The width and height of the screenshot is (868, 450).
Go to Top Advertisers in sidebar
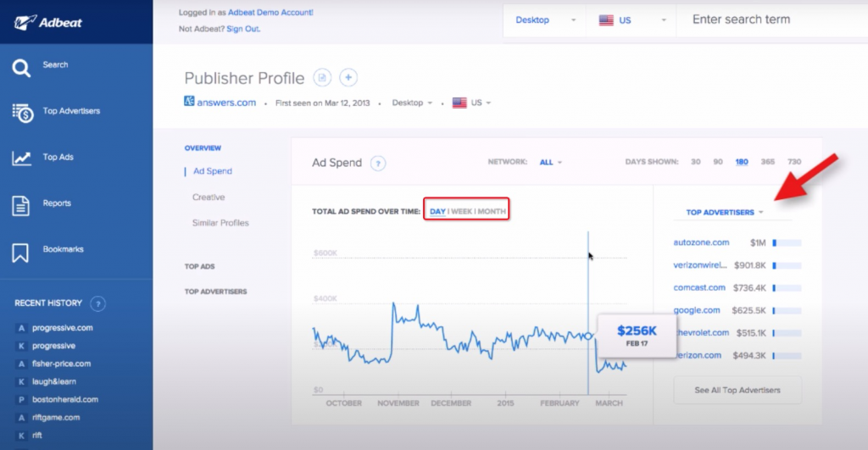(x=71, y=111)
